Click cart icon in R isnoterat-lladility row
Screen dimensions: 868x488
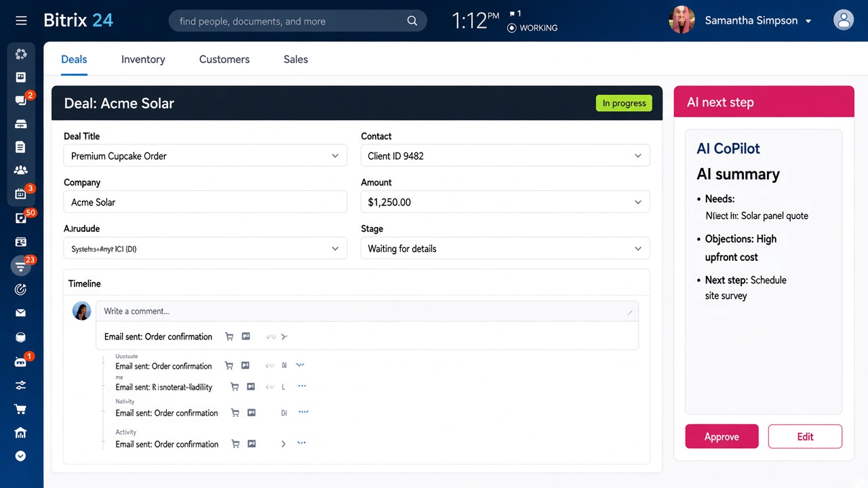(235, 387)
